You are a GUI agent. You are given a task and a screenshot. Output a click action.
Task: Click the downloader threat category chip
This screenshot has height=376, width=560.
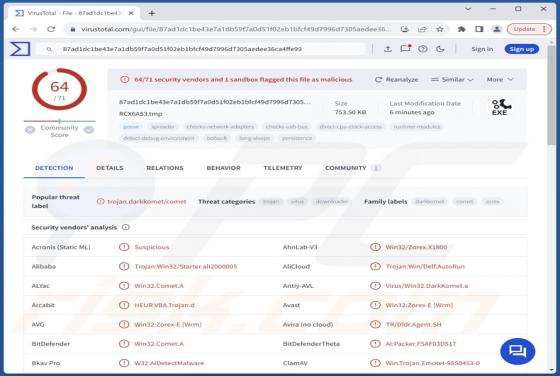pos(332,201)
